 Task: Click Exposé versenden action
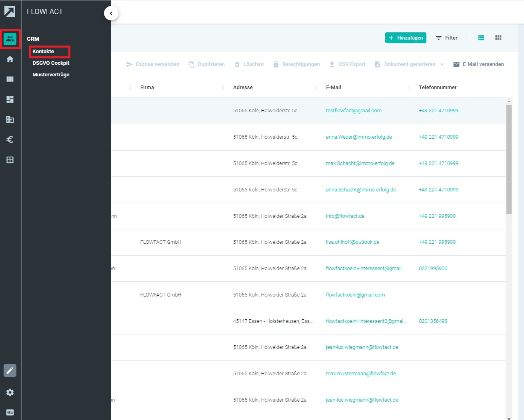click(152, 64)
